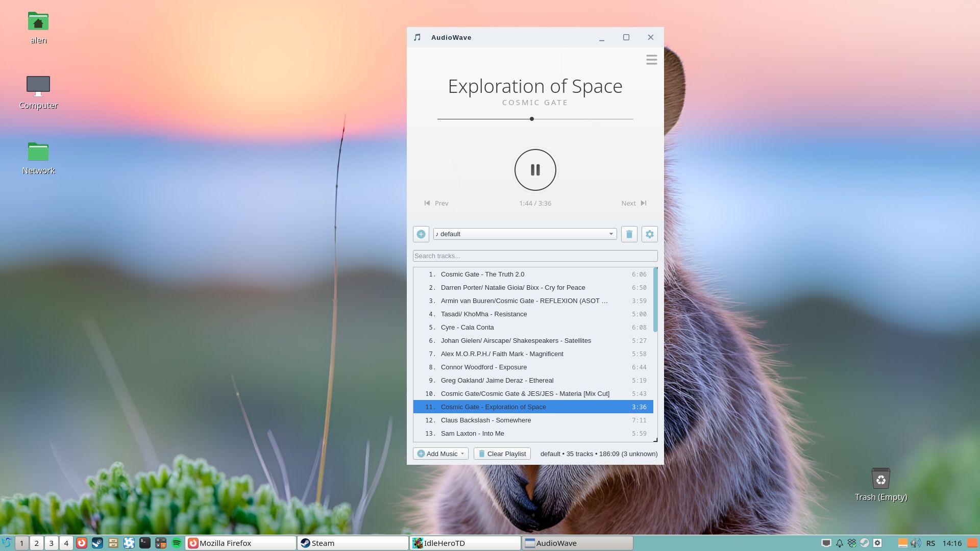Expand the default playlist dropdown
980x551 pixels.
point(610,234)
